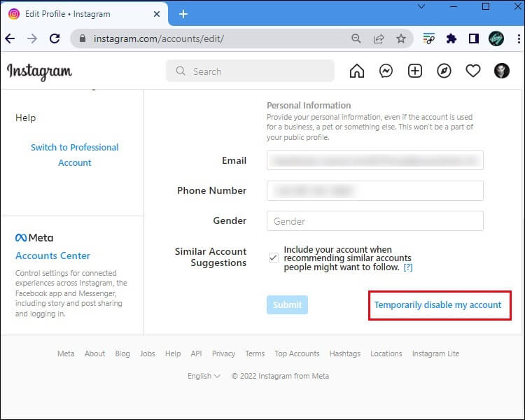The image size is (525, 420).
Task: Share this page icon in address bar
Action: (x=378, y=39)
